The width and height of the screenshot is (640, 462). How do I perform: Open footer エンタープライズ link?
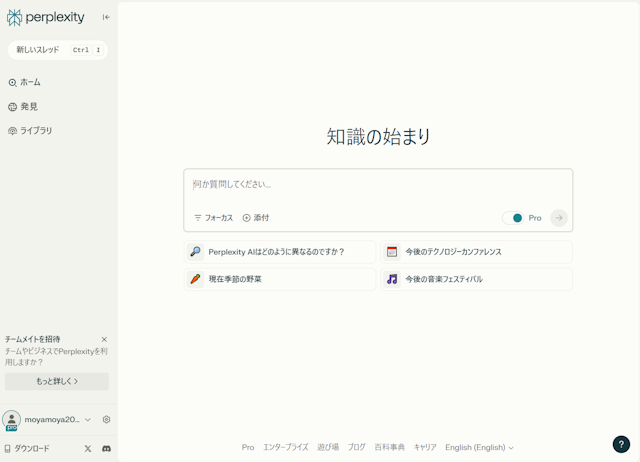[286, 447]
